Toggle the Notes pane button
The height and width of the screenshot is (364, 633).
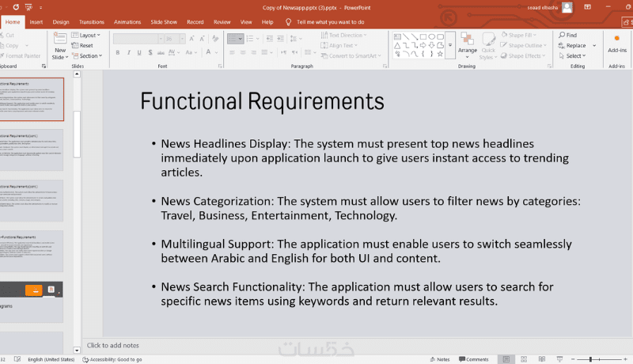(x=439, y=359)
